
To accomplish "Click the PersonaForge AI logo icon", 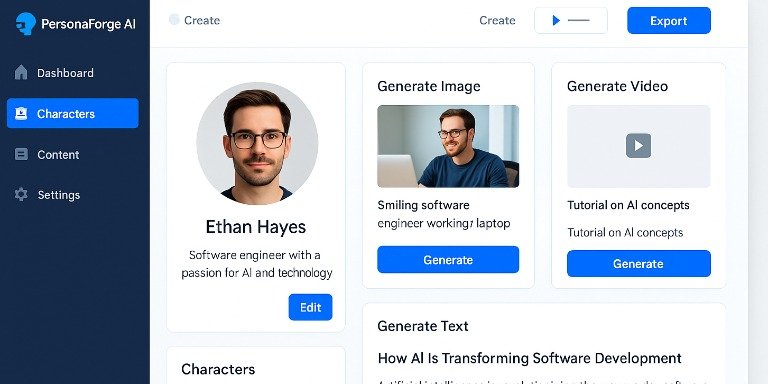I will (x=25, y=24).
